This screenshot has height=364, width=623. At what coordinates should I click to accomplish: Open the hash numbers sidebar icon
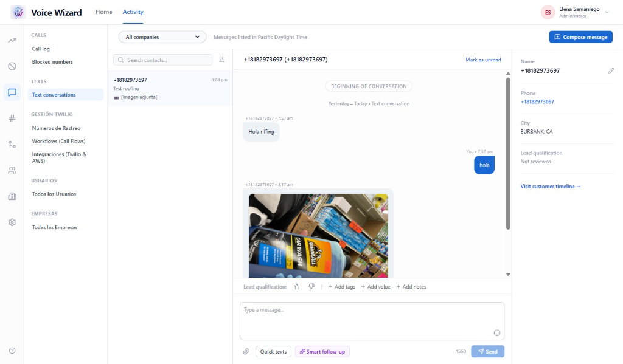pyautogui.click(x=12, y=118)
